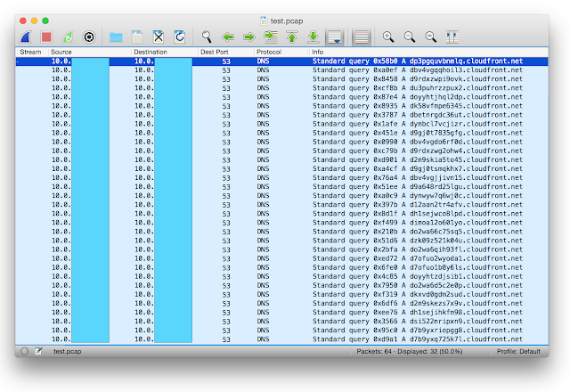
Task: Select packet querying dynwyw7q6wj0c.cloudfront.net
Action: point(281,196)
